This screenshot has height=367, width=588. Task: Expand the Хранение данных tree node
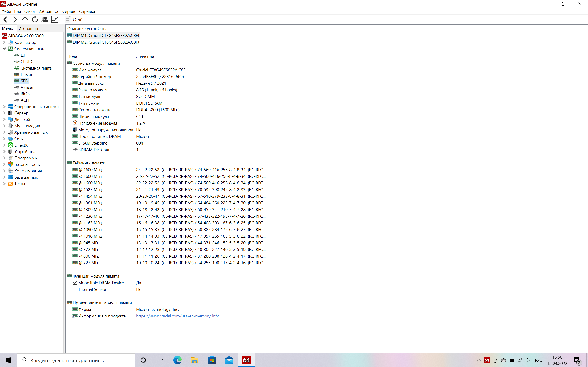click(4, 132)
